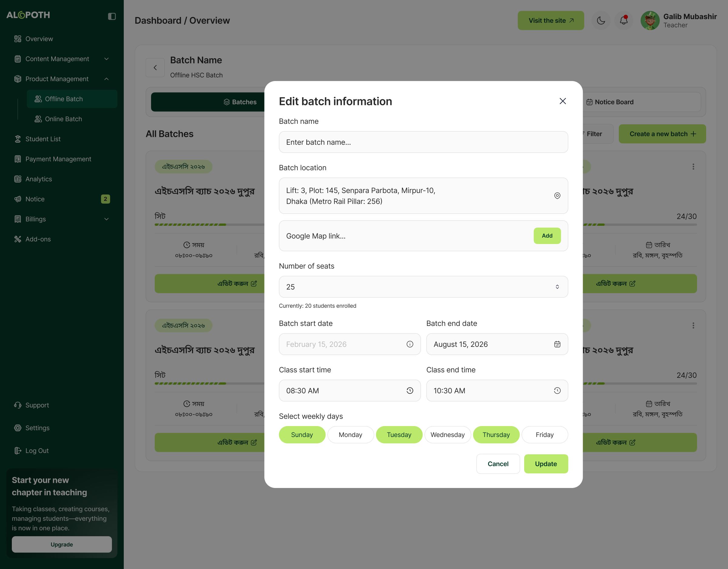
Task: Open three-dot menu on top right batch card
Action: [x=693, y=167]
